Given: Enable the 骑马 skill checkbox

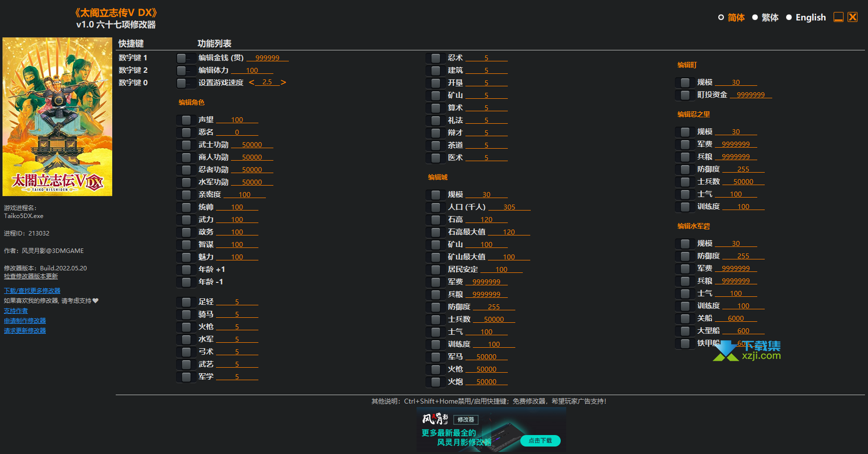Looking at the screenshot, I should point(186,314).
